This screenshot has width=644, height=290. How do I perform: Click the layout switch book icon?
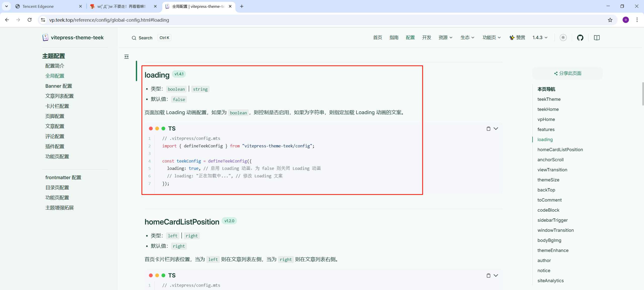[x=597, y=38]
